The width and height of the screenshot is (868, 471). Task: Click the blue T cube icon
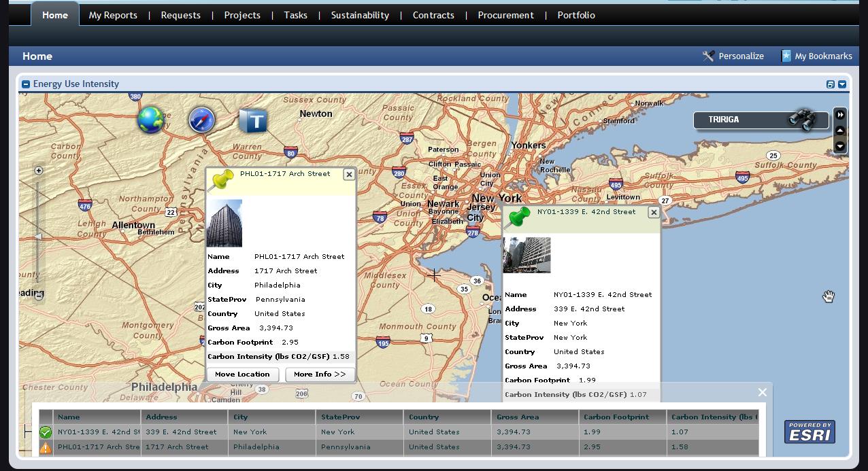253,121
